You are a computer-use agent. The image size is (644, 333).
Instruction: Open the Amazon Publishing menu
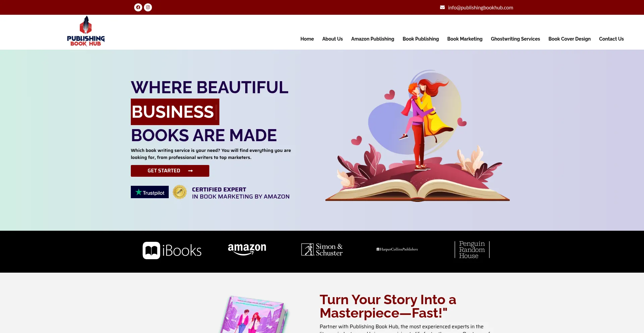coord(373,39)
